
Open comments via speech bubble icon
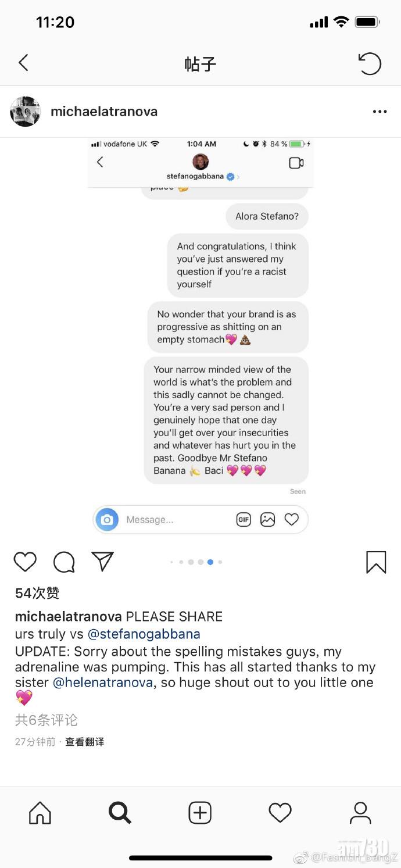64,562
